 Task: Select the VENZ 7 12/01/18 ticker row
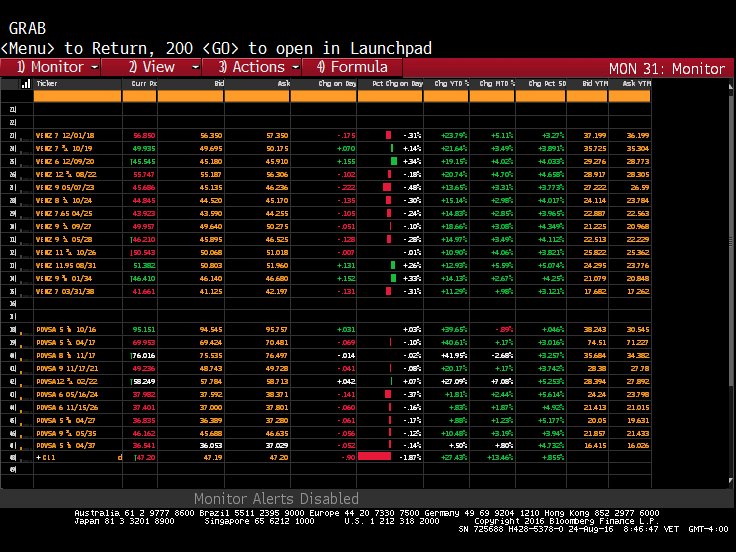pos(65,135)
